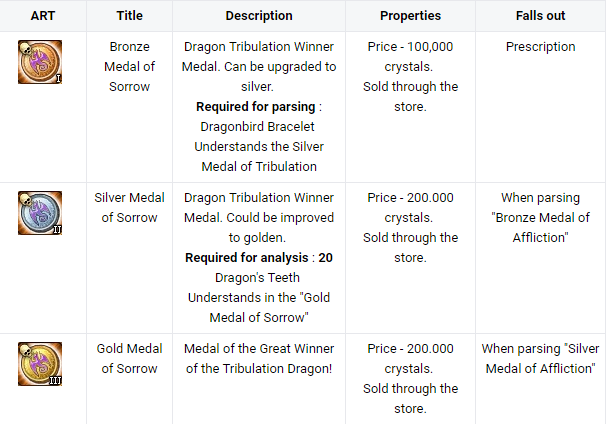Select the Title column header

(x=129, y=16)
